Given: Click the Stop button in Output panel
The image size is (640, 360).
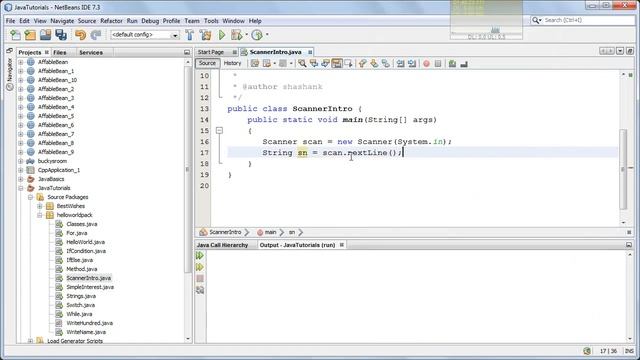Looking at the screenshot, I should 200,278.
